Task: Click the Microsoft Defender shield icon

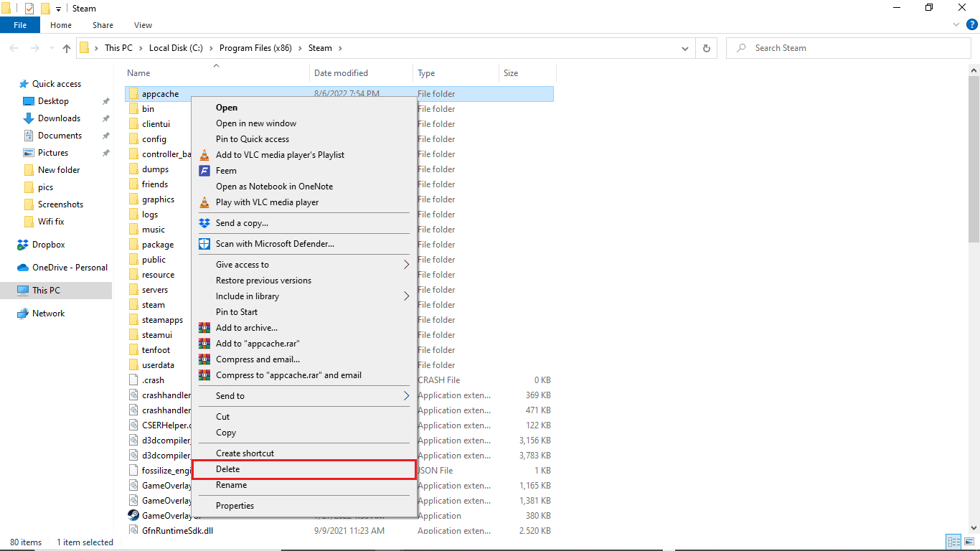Action: pos(204,244)
